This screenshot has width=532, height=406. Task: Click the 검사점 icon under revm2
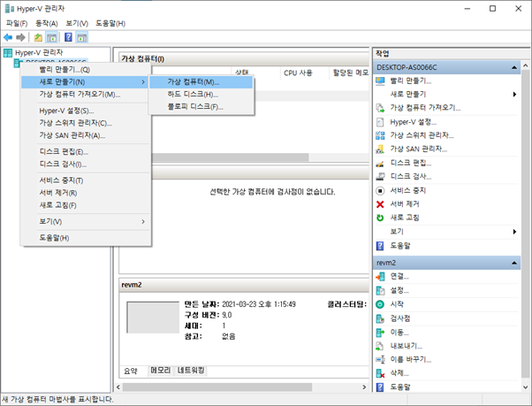pos(380,318)
